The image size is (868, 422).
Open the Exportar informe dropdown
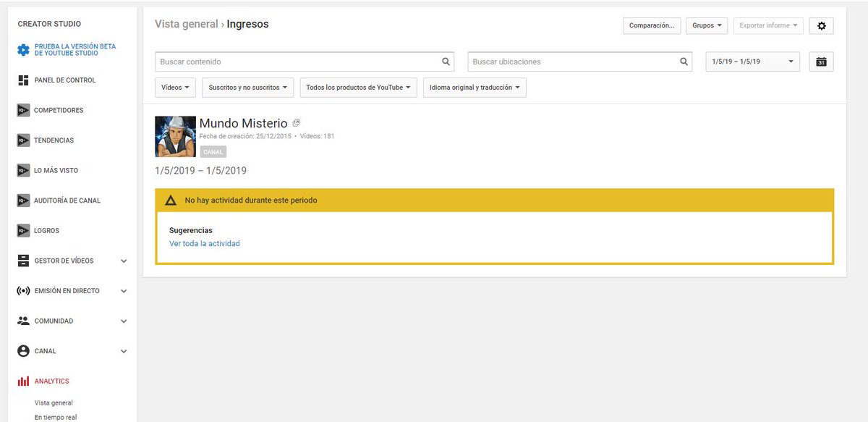(768, 25)
